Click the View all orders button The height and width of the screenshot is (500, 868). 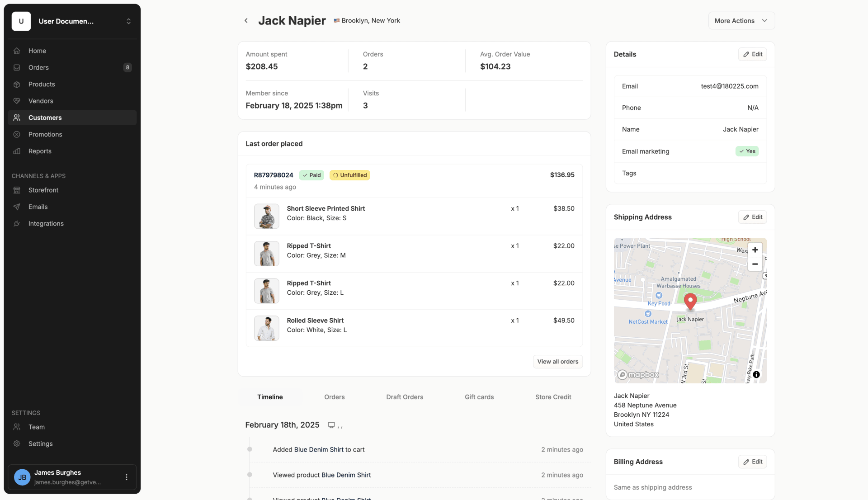coord(557,362)
